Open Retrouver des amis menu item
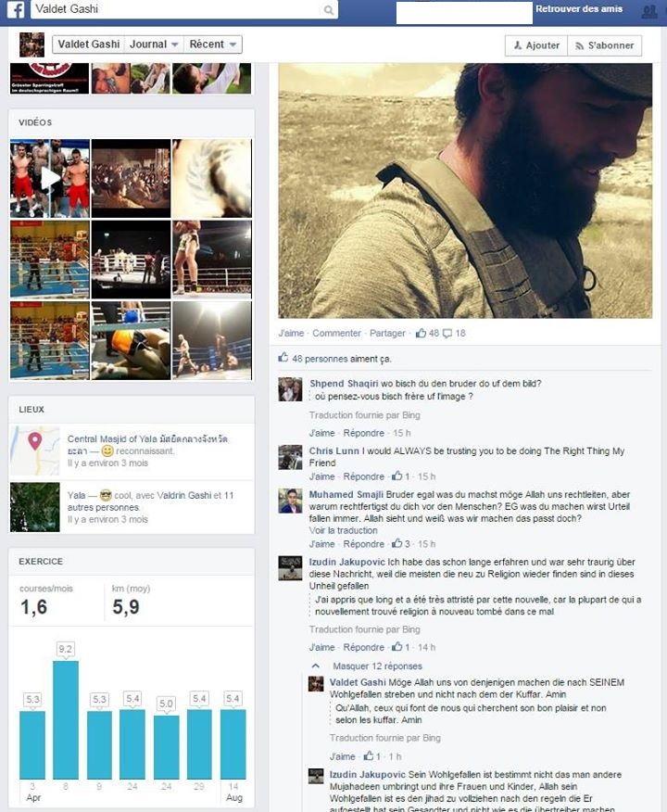 click(579, 8)
